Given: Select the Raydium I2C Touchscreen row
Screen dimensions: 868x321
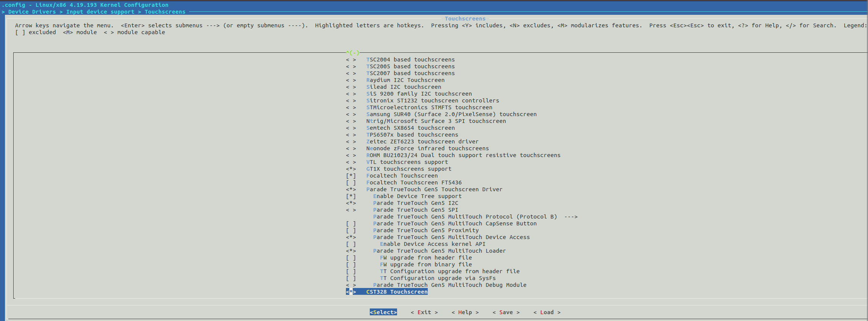Looking at the screenshot, I should click(395, 80).
